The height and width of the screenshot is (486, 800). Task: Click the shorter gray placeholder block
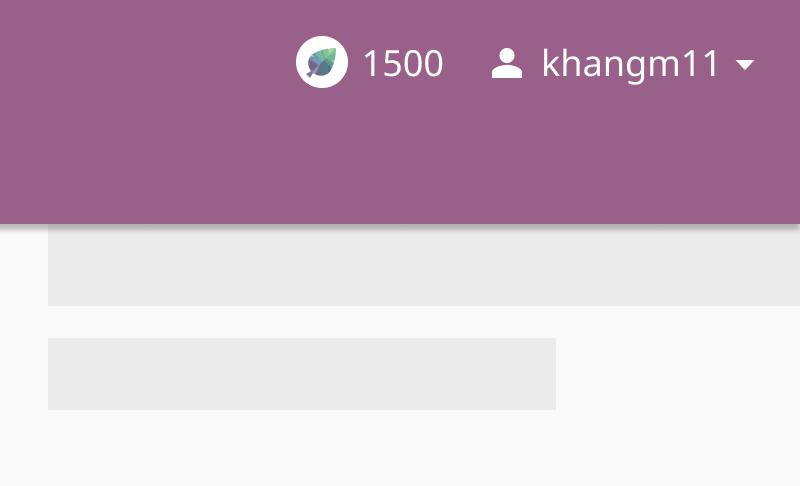[x=302, y=373]
